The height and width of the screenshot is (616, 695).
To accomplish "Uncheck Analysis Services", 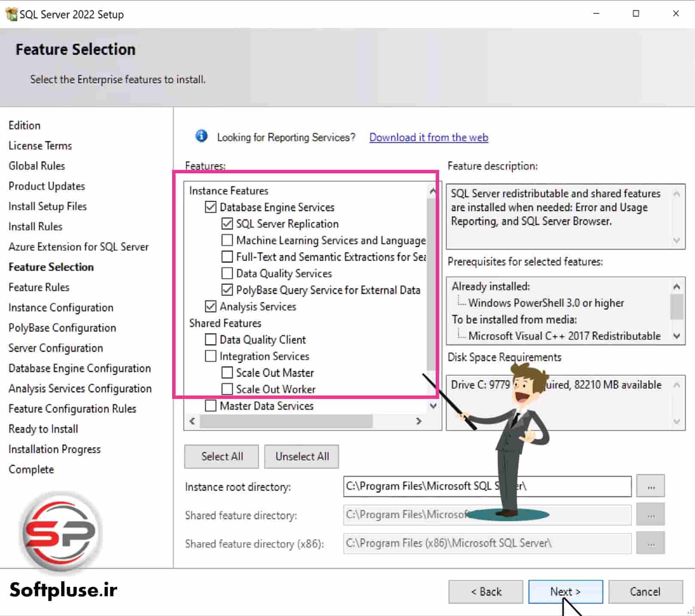I will click(210, 306).
